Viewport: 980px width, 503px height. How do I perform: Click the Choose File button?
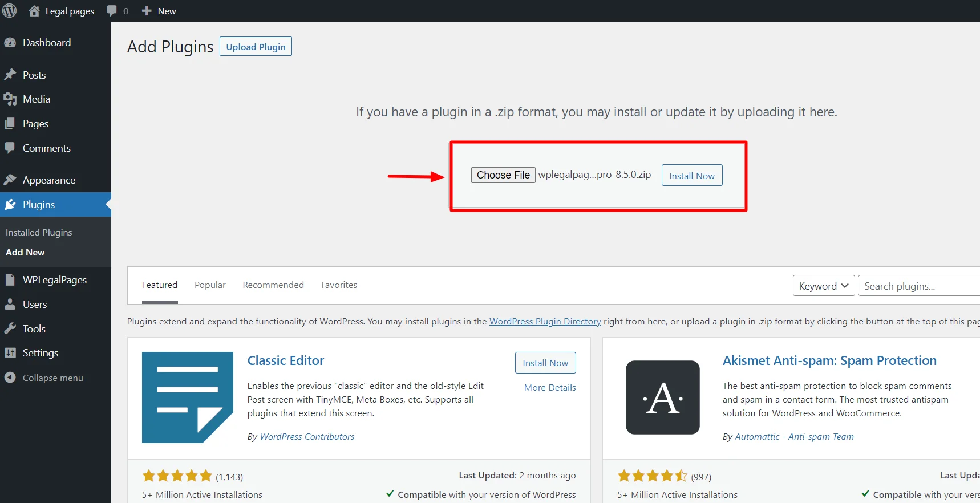pos(503,175)
